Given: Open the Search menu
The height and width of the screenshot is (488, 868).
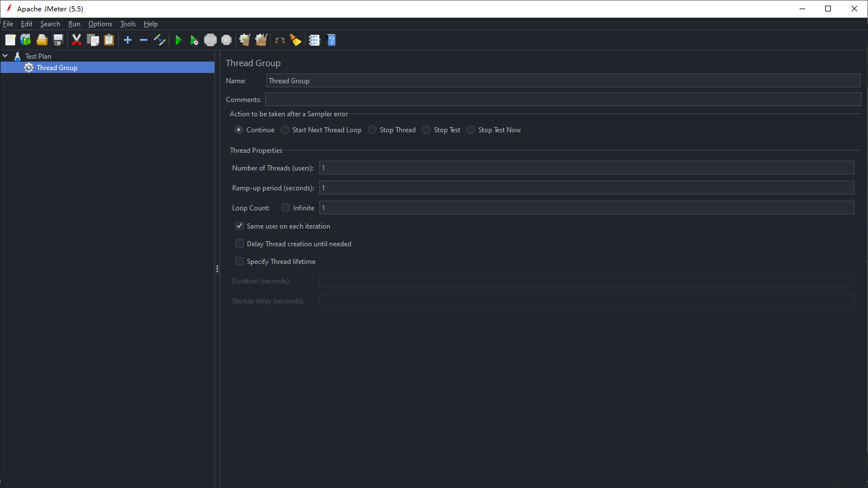Looking at the screenshot, I should pos(50,24).
